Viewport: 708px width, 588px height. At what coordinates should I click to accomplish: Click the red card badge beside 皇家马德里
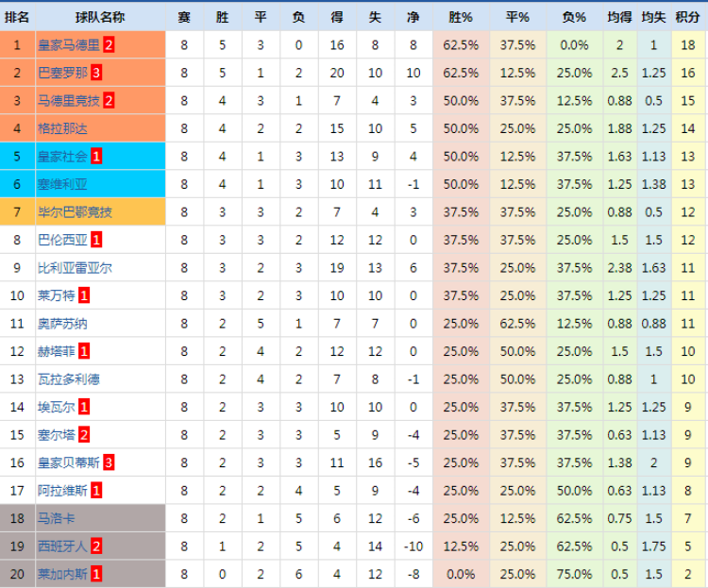click(110, 44)
